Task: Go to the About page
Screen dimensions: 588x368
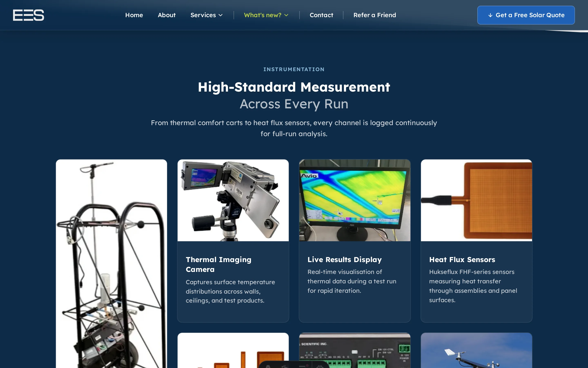Action: tap(166, 15)
